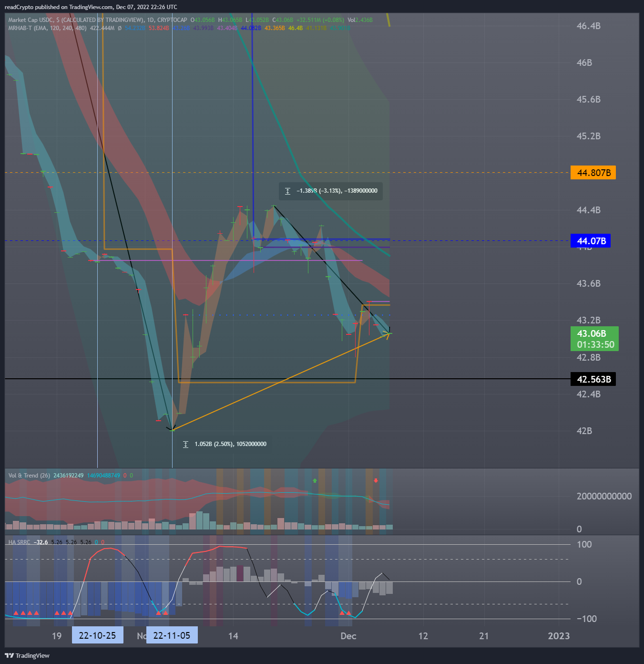Click the 22-11-05 date marker
This screenshot has width=644, height=664.
pyautogui.click(x=172, y=635)
